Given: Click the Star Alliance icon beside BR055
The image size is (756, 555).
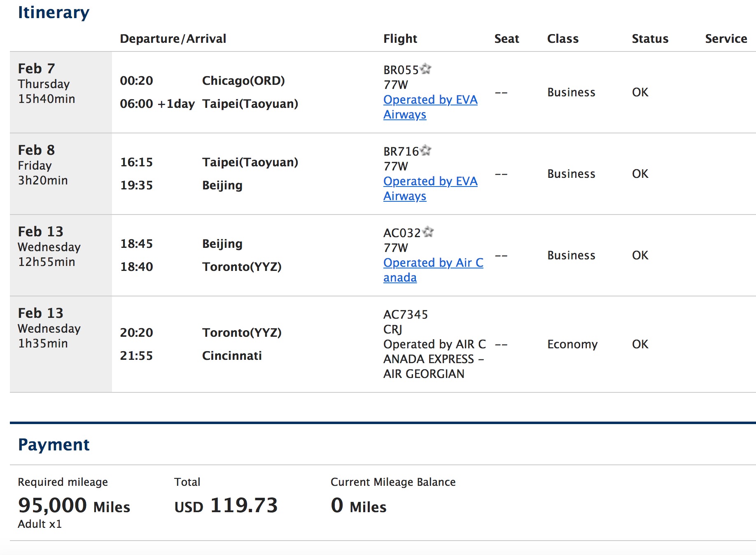Looking at the screenshot, I should point(426,69).
